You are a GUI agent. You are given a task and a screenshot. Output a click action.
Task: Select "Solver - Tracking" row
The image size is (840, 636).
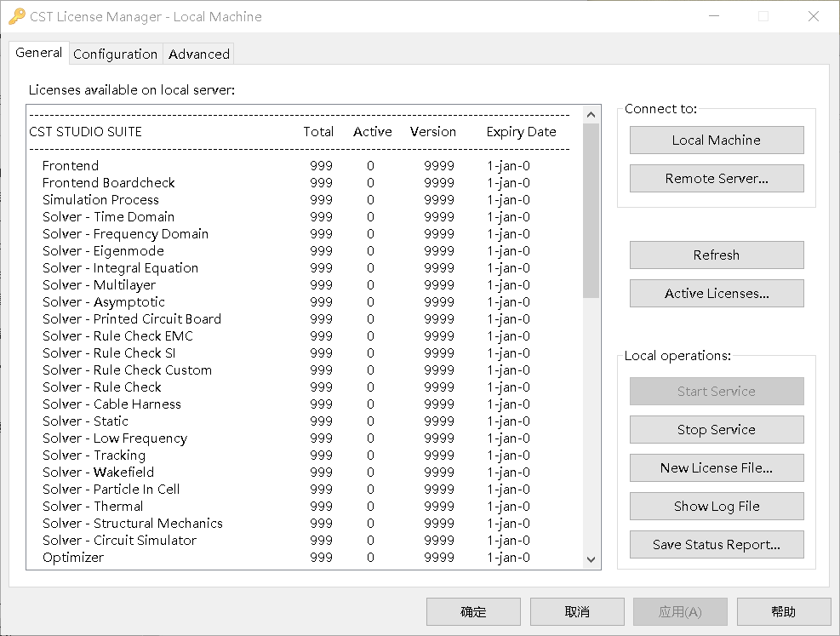coord(286,456)
